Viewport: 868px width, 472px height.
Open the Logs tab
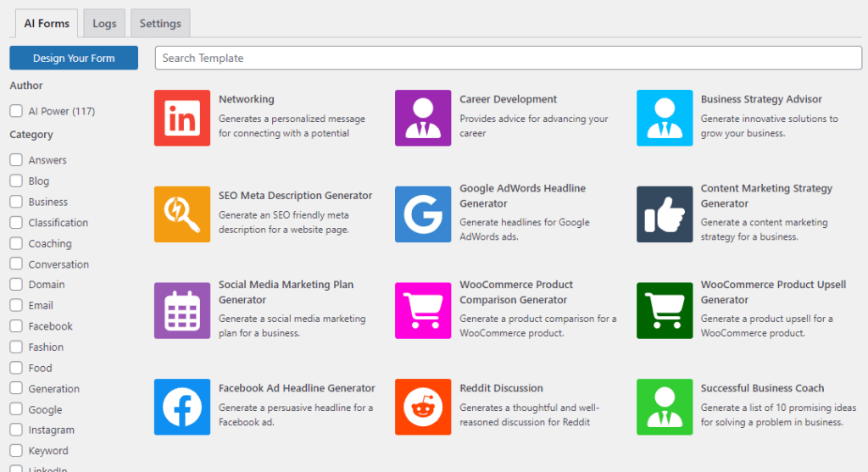[104, 23]
